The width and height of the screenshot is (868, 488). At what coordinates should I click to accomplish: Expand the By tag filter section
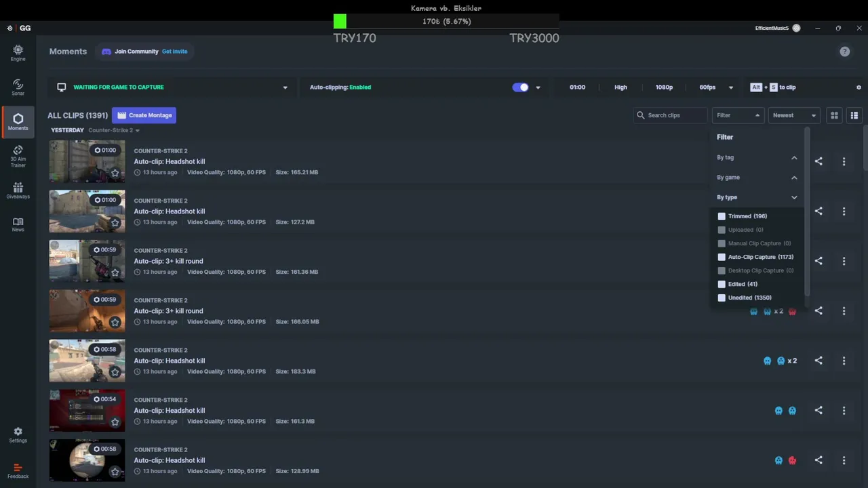pos(757,157)
